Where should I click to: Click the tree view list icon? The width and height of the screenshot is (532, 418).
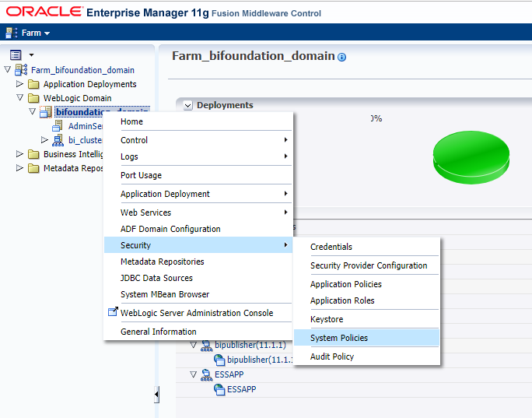(16, 54)
